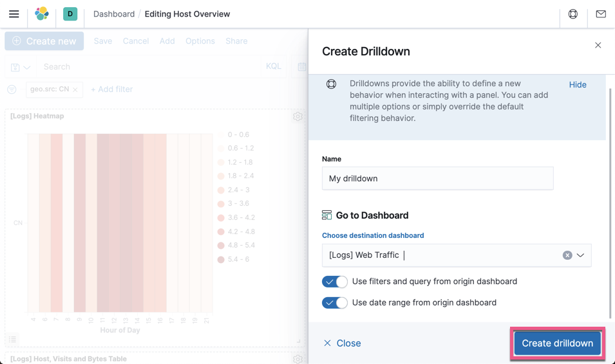Select the 0.6 - 1.2 legend color
Viewport: 615px width, 364px height.
point(221,149)
